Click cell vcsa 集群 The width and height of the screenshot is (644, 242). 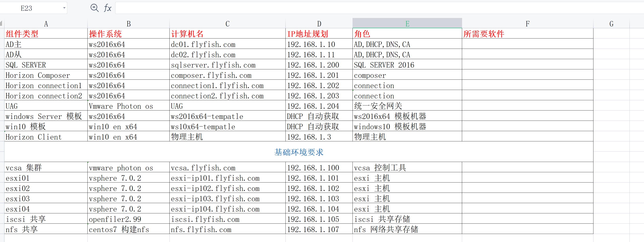[x=46, y=167]
